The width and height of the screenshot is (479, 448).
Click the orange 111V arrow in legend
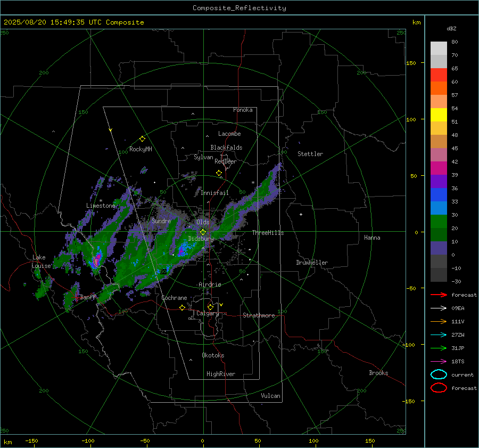pos(439,321)
